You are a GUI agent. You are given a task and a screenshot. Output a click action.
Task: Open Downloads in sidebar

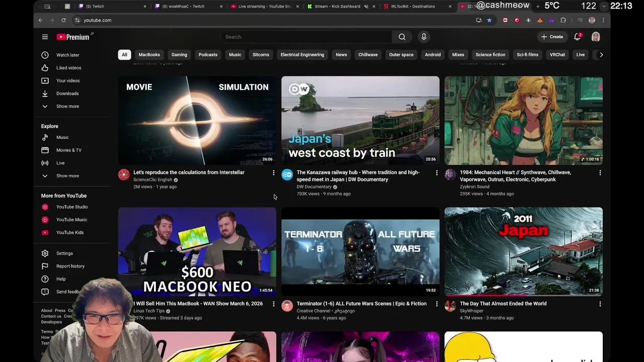coord(67,94)
